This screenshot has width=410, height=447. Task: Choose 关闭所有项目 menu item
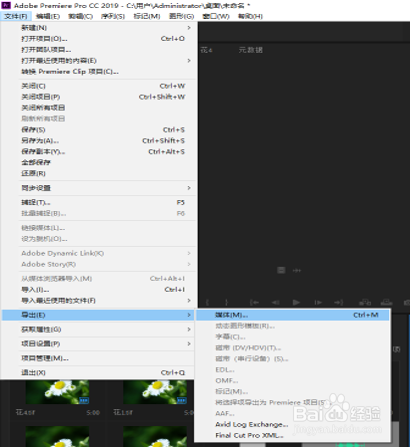98,108
